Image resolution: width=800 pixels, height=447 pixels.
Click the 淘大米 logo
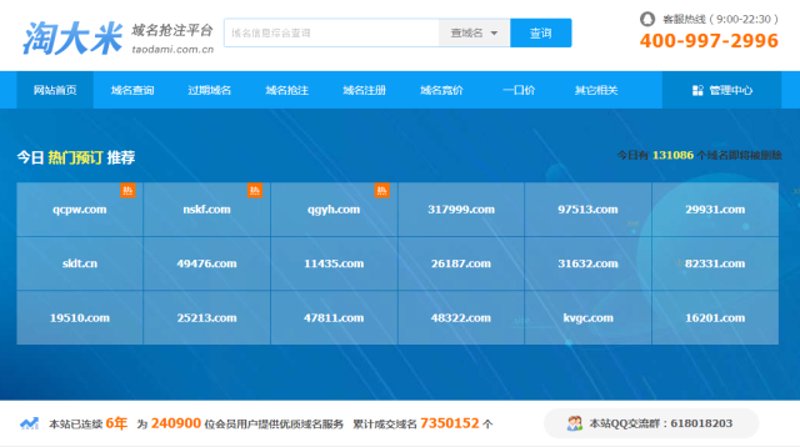(72, 38)
